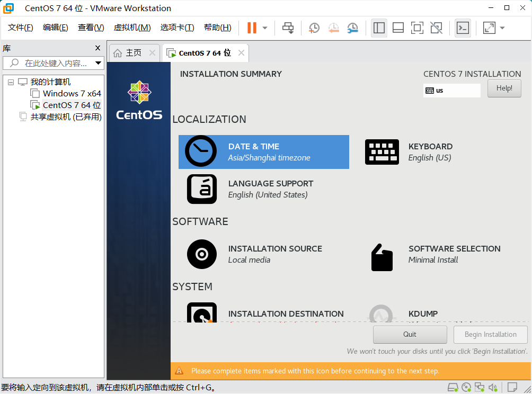Screen dimensions: 532x394
Task: Click the package icon for Software Selection
Action: [382, 257]
